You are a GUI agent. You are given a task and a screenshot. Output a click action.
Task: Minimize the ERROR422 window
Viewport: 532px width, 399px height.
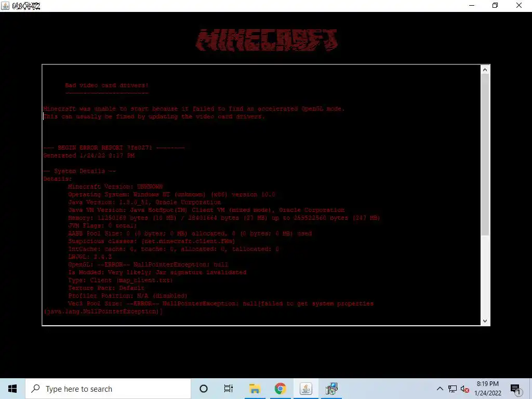pos(472,5)
